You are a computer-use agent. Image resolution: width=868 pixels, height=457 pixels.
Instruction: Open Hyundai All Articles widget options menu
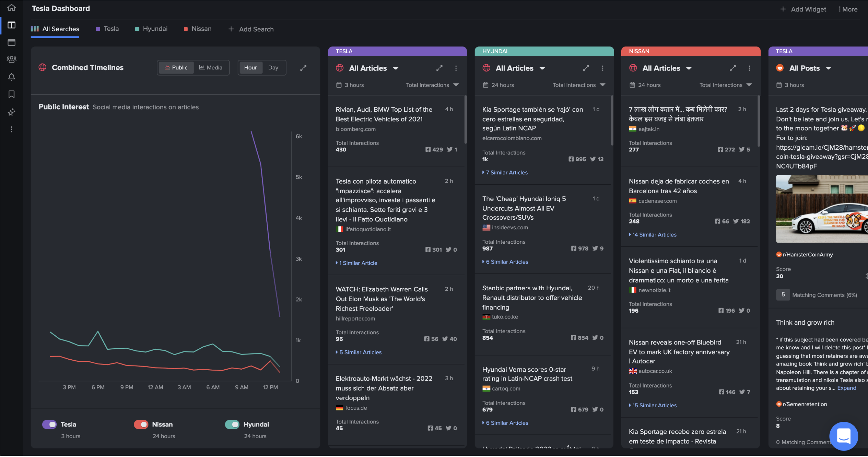(602, 69)
